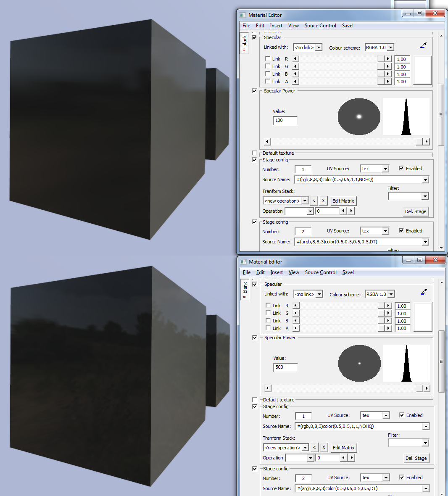Click Save! in bottom Material Editor
Viewport: 448px width, 496px height.
coord(348,272)
